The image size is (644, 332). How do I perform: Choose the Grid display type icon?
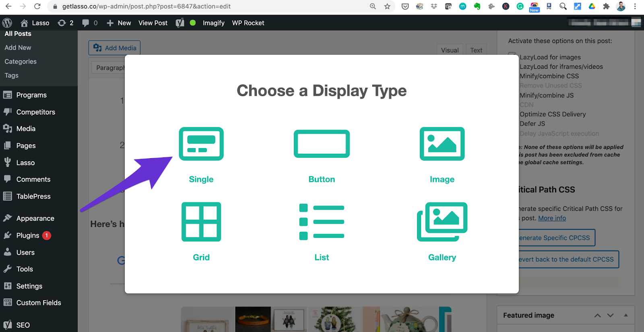pos(201,222)
